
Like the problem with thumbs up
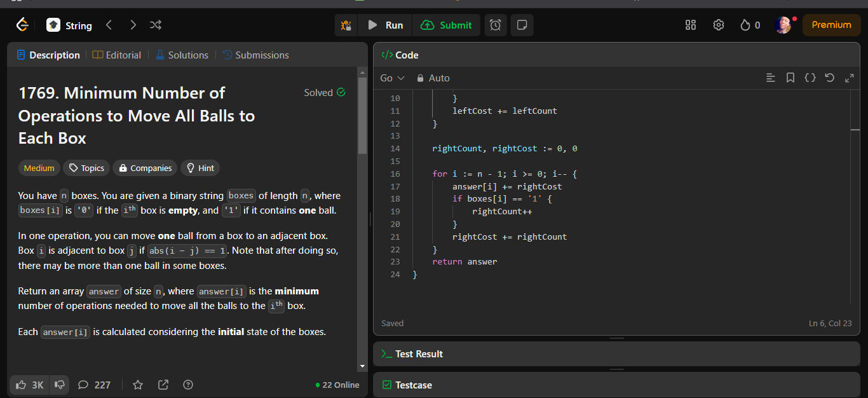[30, 385]
